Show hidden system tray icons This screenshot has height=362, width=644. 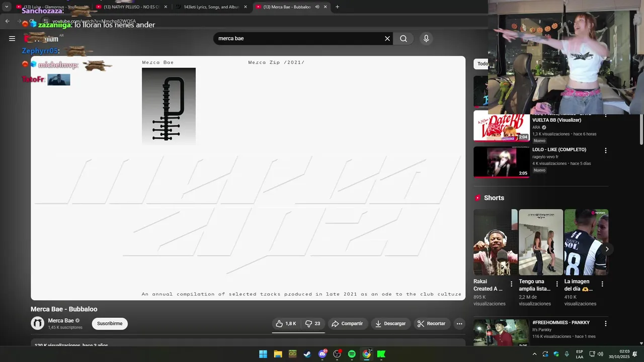[534, 354]
